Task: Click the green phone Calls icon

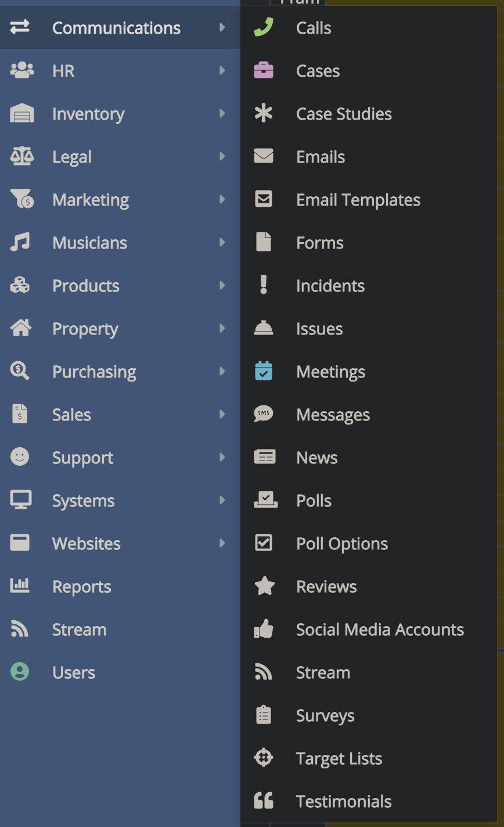Action: (264, 27)
